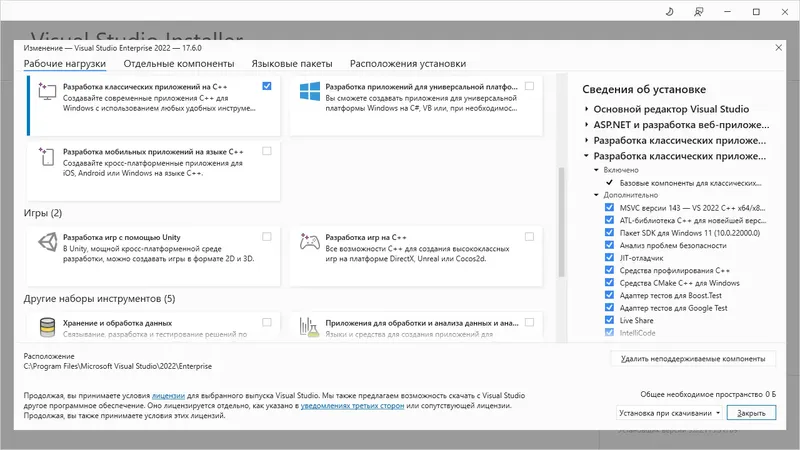Viewport: 800px width, 450px height.
Task: Click the Universal Windows Platform workload icon
Action: 309,93
